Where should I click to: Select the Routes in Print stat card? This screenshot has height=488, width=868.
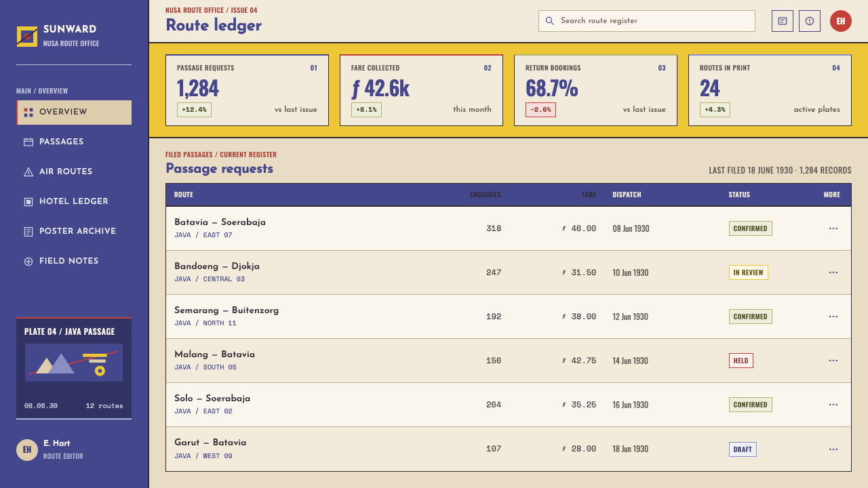(x=770, y=90)
